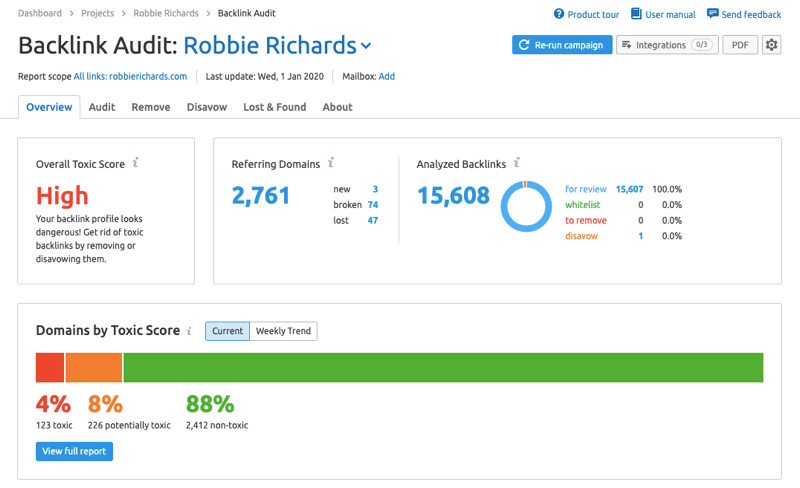Viewport: 800px width, 488px height.
Task: Click info icon next to Overall Toxic Score
Action: click(136, 163)
